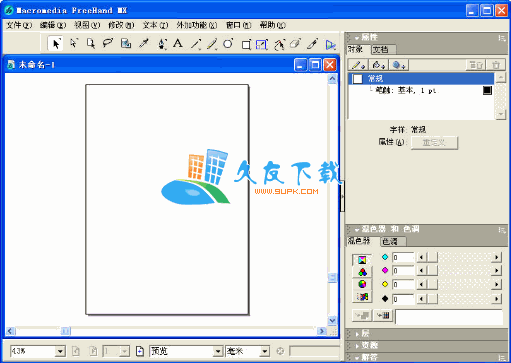Click the remove branch trash-list icon
Image resolution: width=511 pixels, height=363 pixels.
(x=476, y=65)
